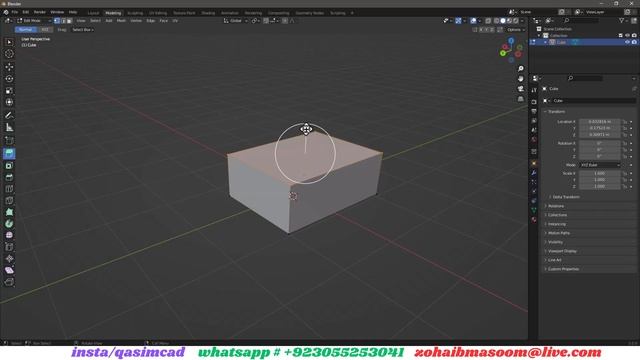640x360 pixels.
Task: Expand the Motion Paths panel
Action: (x=558, y=233)
